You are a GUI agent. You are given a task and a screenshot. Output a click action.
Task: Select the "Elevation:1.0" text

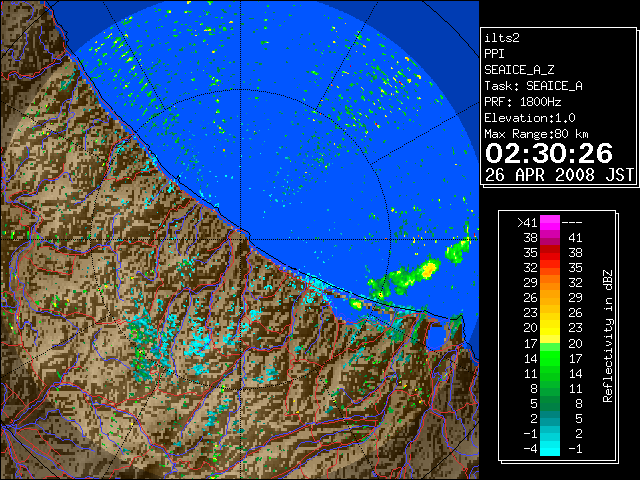pyautogui.click(x=530, y=118)
